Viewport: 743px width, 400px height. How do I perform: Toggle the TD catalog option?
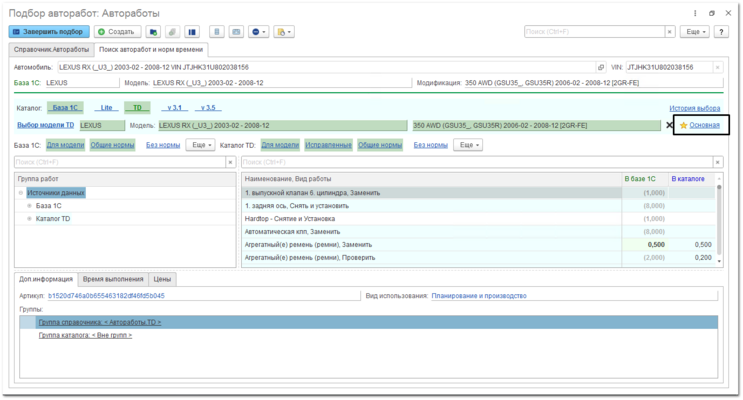tap(137, 108)
